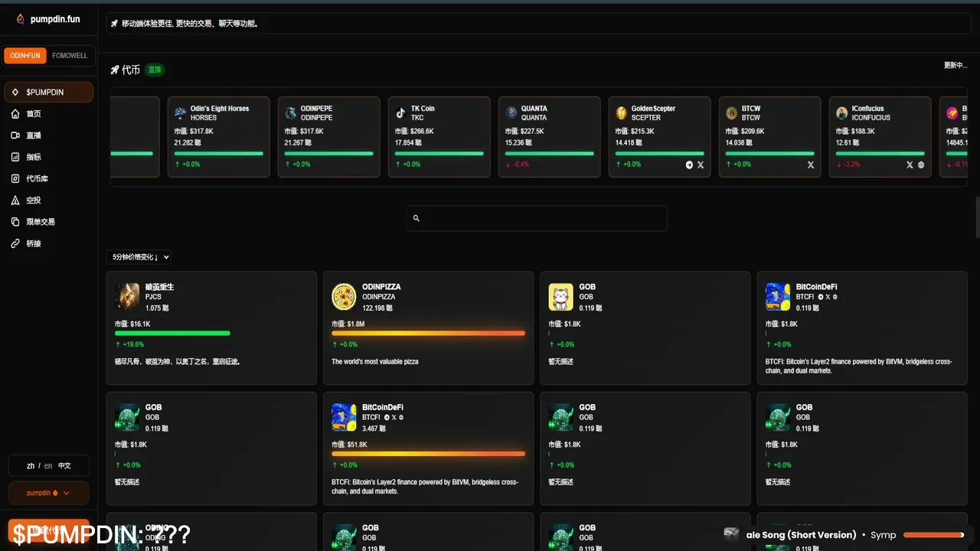This screenshot has height=551, width=980.
Task: Click the QUANTA token avatar
Action: pos(511,113)
